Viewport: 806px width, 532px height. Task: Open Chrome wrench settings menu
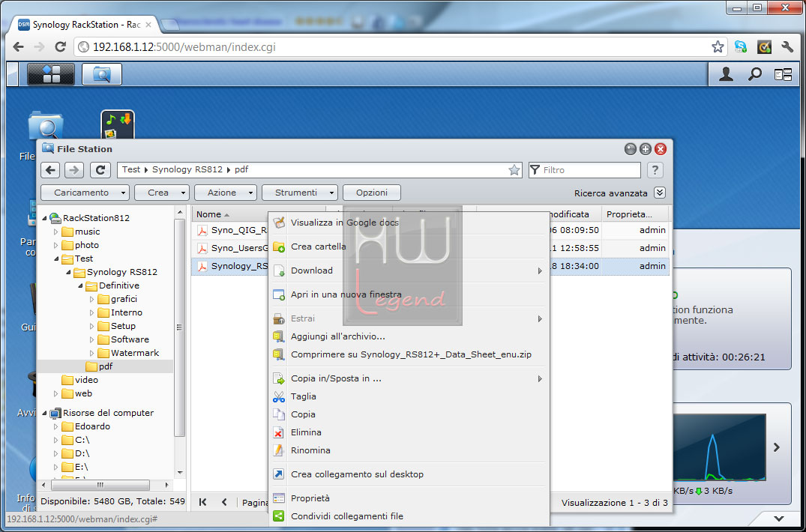787,47
